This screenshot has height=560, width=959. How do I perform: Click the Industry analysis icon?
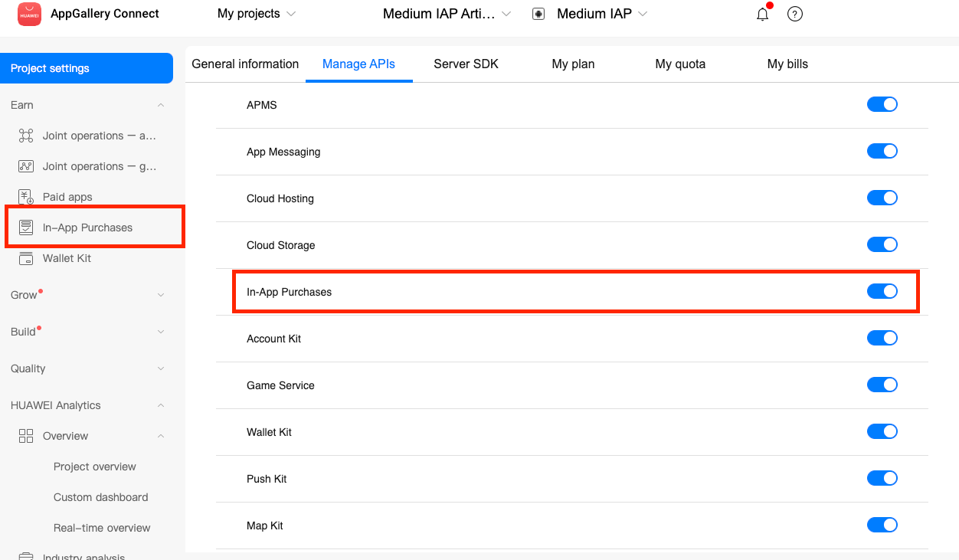pyautogui.click(x=26, y=556)
